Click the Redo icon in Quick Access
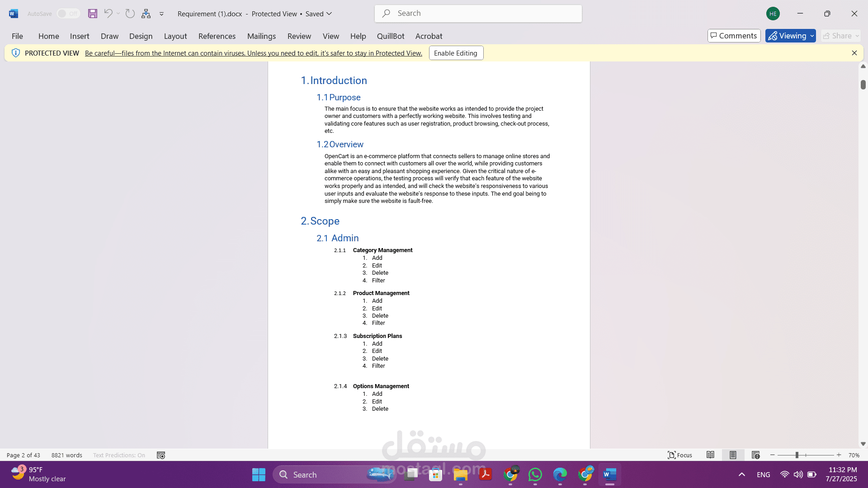This screenshot has width=868, height=488. click(130, 14)
